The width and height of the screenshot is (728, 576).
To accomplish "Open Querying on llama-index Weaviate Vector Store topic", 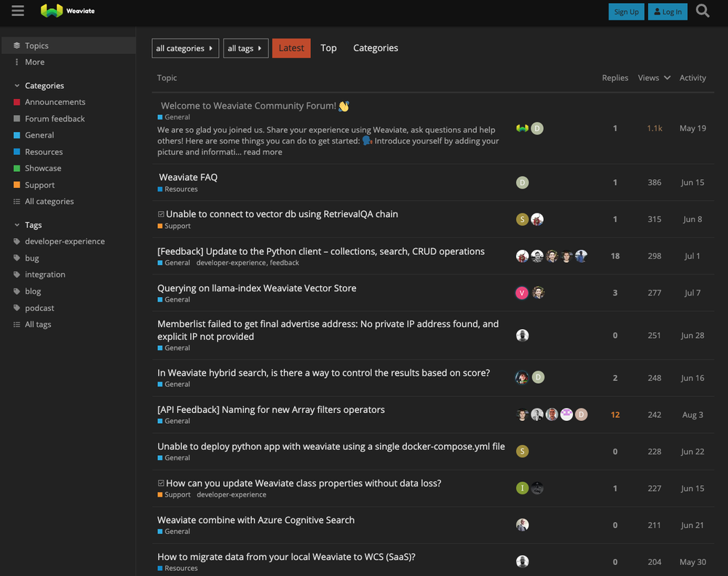I will click(257, 288).
